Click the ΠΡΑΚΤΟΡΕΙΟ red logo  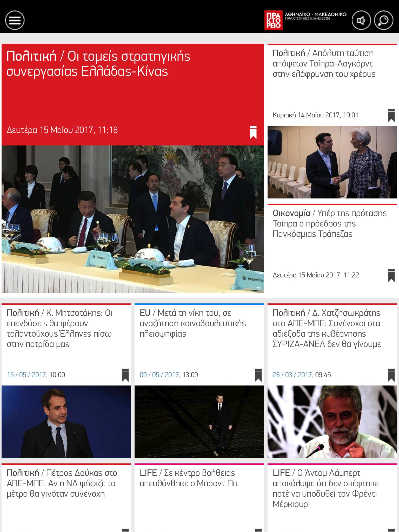click(x=273, y=20)
